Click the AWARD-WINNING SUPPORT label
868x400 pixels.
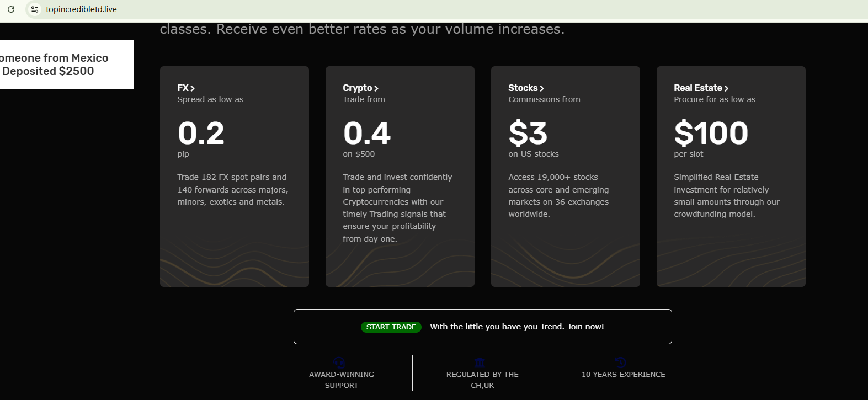point(342,380)
